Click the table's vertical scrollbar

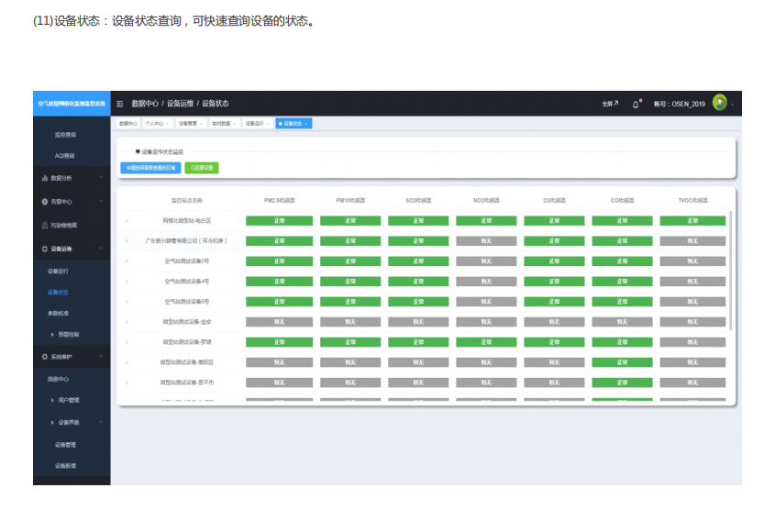pyautogui.click(x=730, y=266)
